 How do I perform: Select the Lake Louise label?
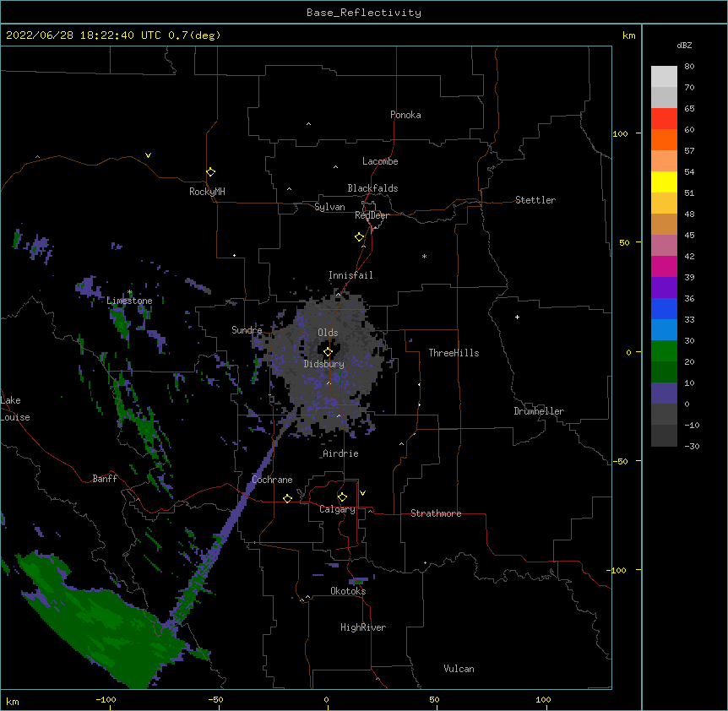tap(15, 409)
